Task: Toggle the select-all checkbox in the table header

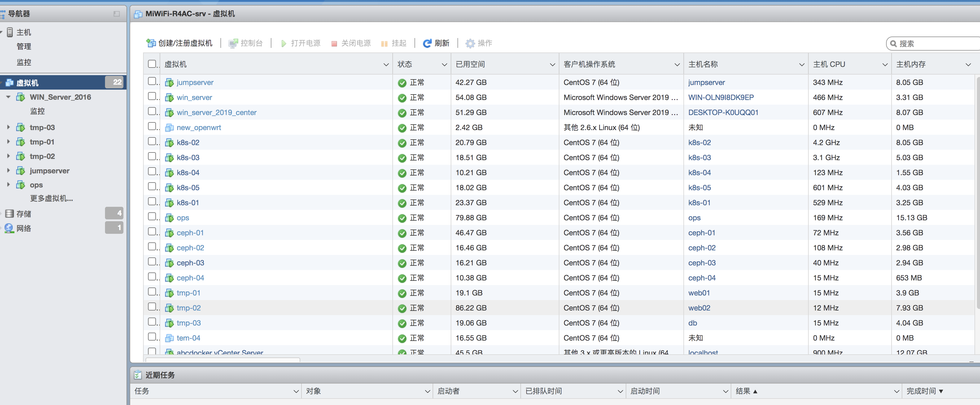Action: click(x=152, y=64)
